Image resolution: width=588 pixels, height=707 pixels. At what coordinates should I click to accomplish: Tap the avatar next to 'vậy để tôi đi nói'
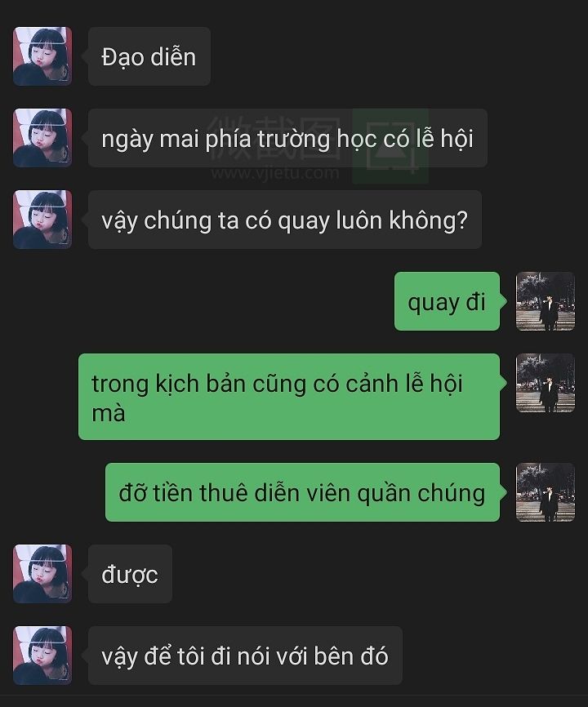tap(42, 656)
